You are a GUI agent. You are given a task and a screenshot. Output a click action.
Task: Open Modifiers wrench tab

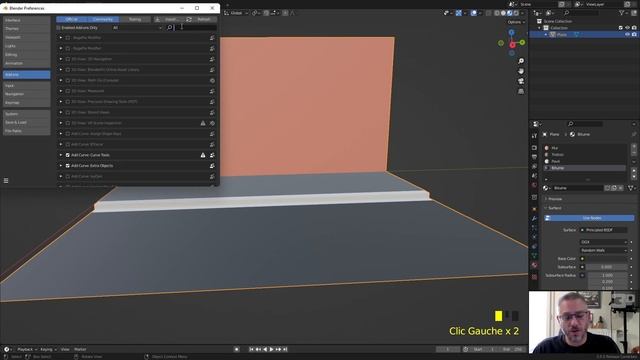pos(534,218)
